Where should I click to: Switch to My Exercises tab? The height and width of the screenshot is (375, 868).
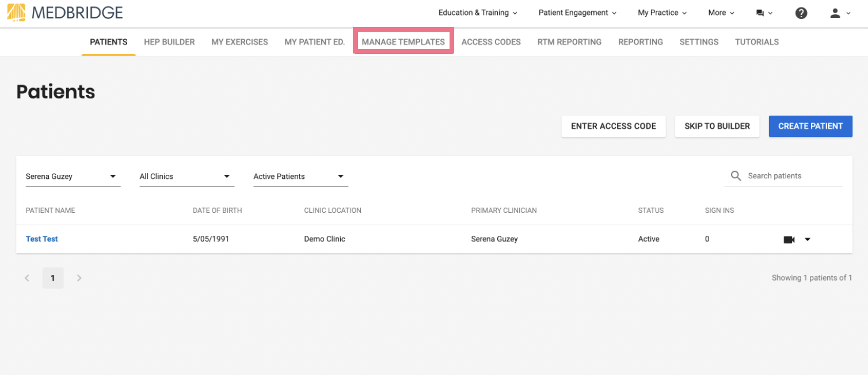coord(239,42)
